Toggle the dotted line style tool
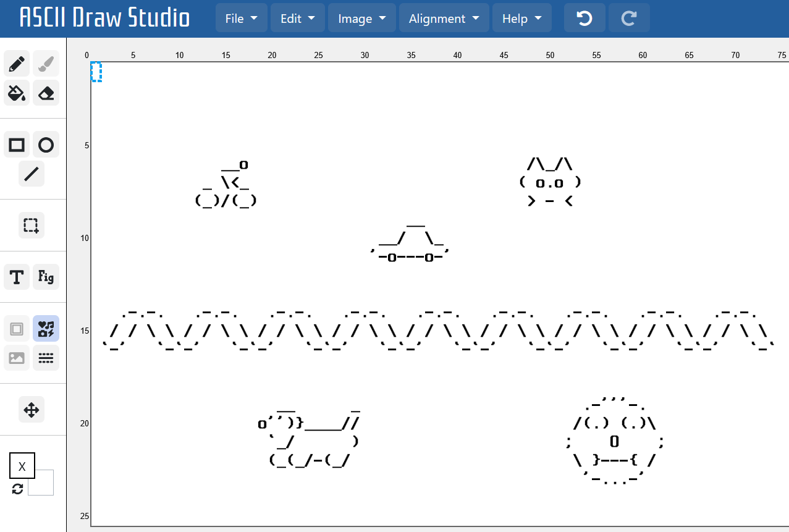This screenshot has height=532, width=789. pos(46,358)
